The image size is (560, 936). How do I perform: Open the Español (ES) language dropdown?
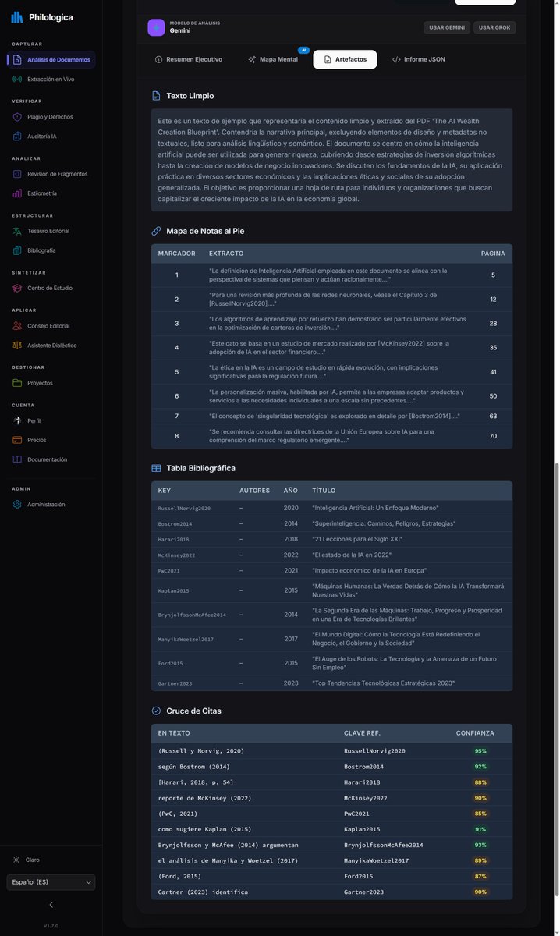51,882
